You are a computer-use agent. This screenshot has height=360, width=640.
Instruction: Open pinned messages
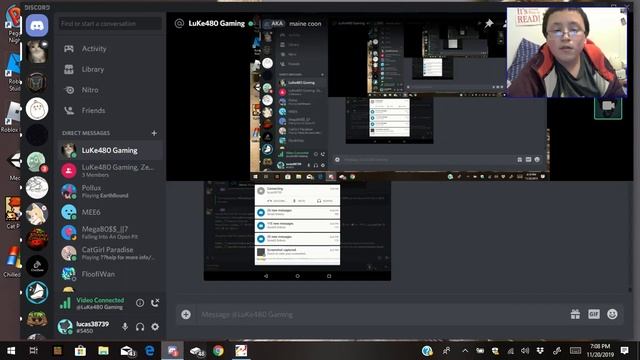point(489,24)
